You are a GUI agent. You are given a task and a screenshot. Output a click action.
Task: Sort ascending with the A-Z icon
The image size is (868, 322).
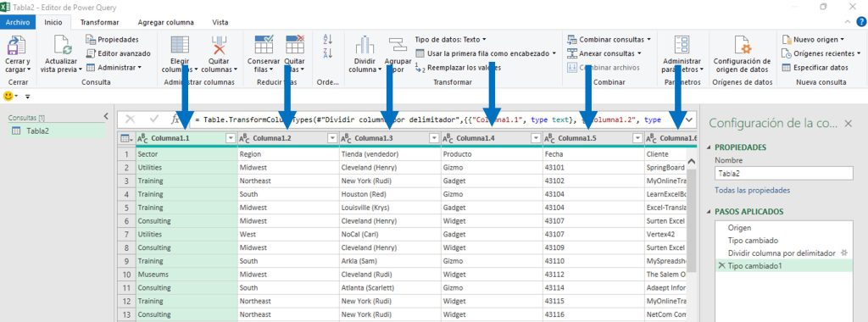pos(327,39)
